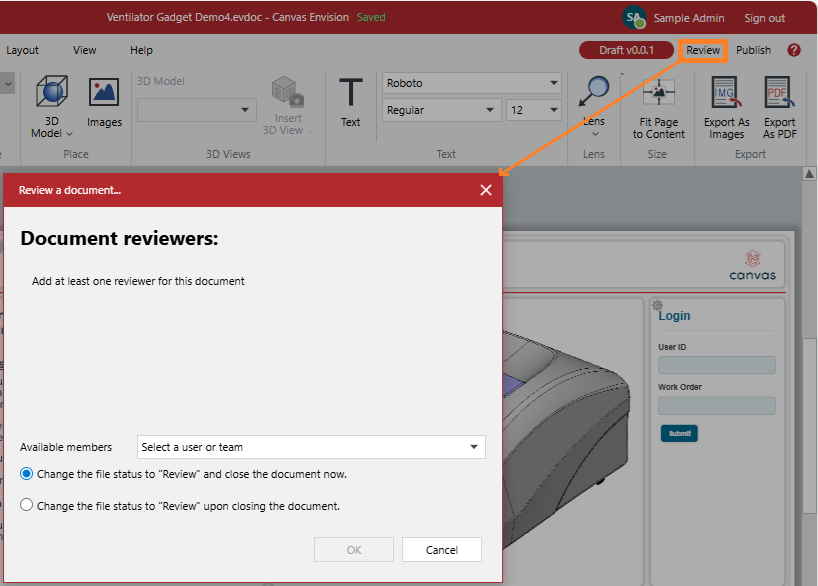The height and width of the screenshot is (586, 818).
Task: Select change status to Review upon closing
Action: point(27,505)
